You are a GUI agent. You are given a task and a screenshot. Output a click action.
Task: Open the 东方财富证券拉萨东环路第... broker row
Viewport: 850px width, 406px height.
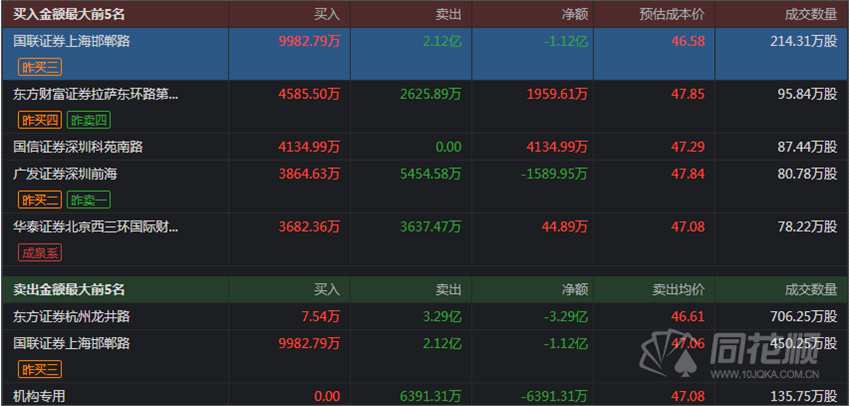[x=95, y=94]
